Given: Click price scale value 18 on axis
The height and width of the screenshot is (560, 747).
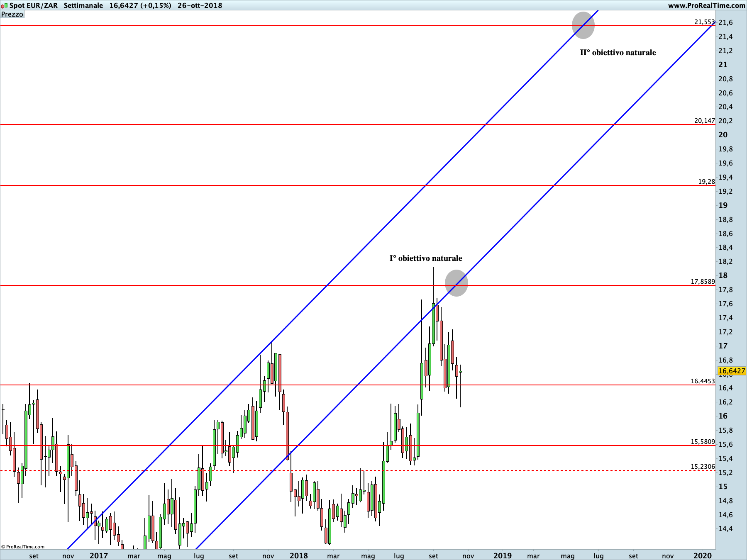Looking at the screenshot, I should [x=723, y=275].
